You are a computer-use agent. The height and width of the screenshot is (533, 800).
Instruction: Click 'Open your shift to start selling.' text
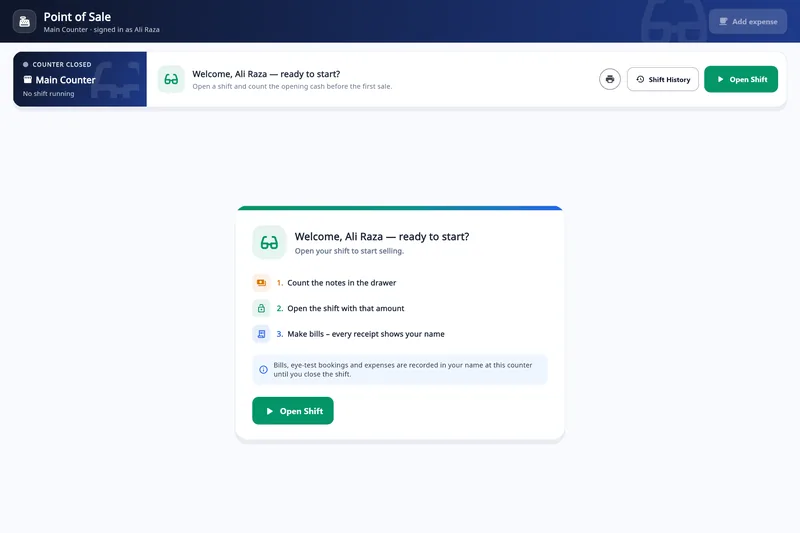coord(349,251)
